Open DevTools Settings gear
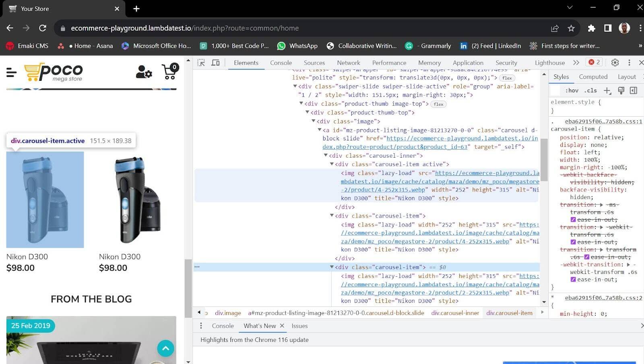The width and height of the screenshot is (644, 364). click(x=615, y=62)
